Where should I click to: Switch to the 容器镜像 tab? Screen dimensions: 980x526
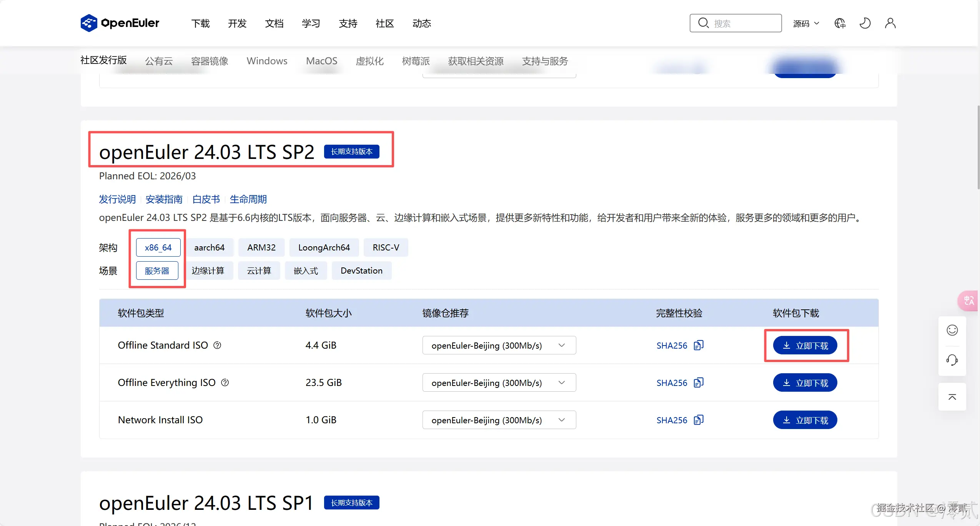210,61
